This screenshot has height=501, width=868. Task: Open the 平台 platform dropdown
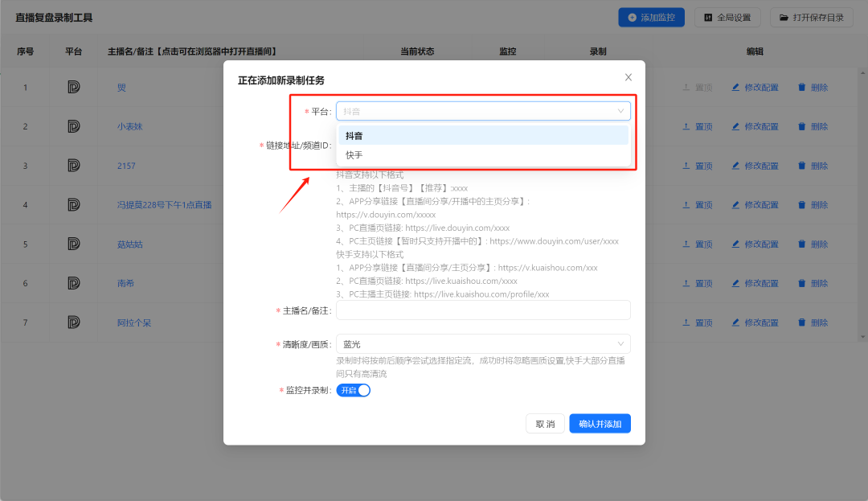[483, 111]
